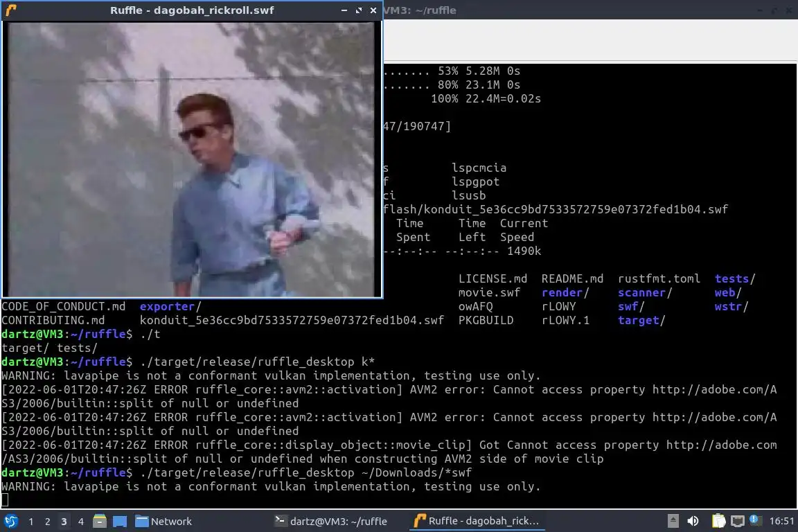Click 'movie.swf' in terminal listing
This screenshot has width=798, height=532.
[x=489, y=293]
